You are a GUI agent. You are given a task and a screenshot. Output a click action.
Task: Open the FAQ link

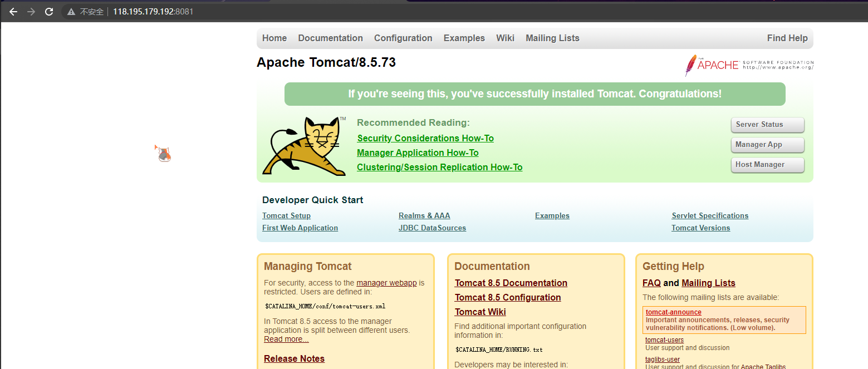[651, 283]
